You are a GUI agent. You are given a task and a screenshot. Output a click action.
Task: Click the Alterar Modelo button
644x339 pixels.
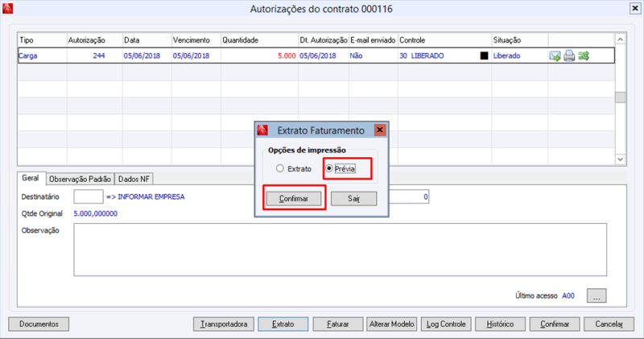coord(392,325)
